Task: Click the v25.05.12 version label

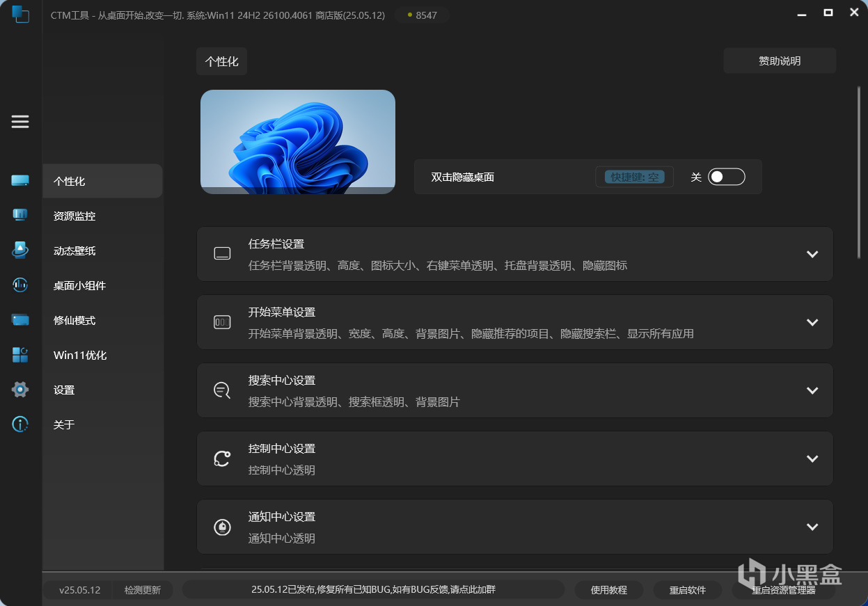Action: [x=79, y=589]
